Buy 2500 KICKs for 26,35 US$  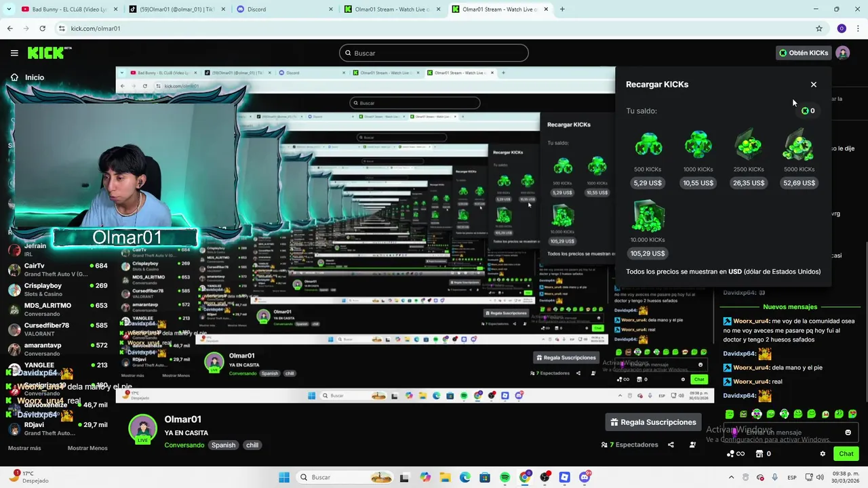pyautogui.click(x=749, y=183)
